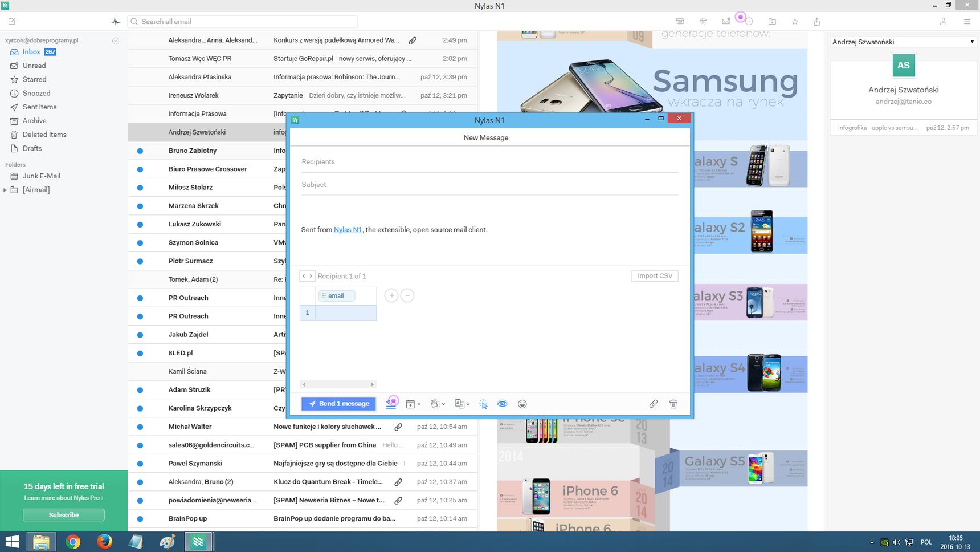The image size is (980, 552).
Task: Open the account options chevron beside xyrcon@dobreprogramy.pl
Action: (x=116, y=41)
